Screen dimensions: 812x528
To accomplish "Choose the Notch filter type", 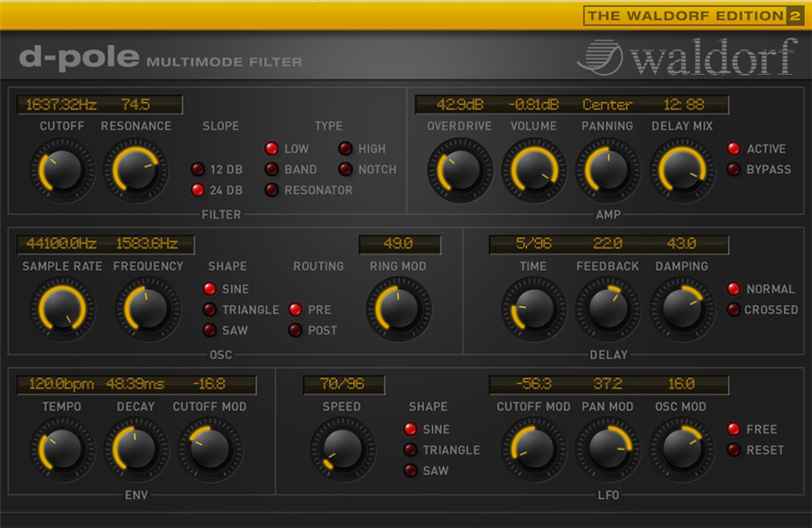I will (x=346, y=170).
